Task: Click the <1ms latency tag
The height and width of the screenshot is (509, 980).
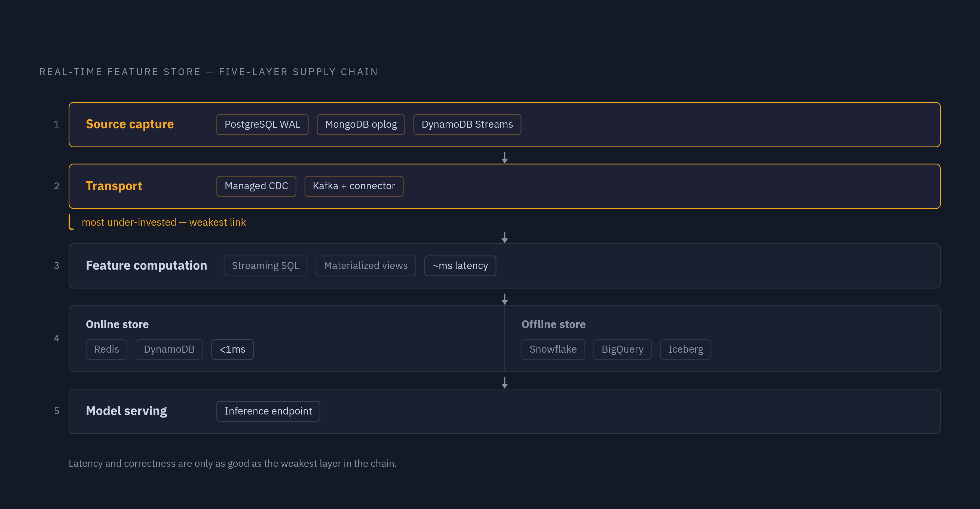Action: click(x=232, y=349)
